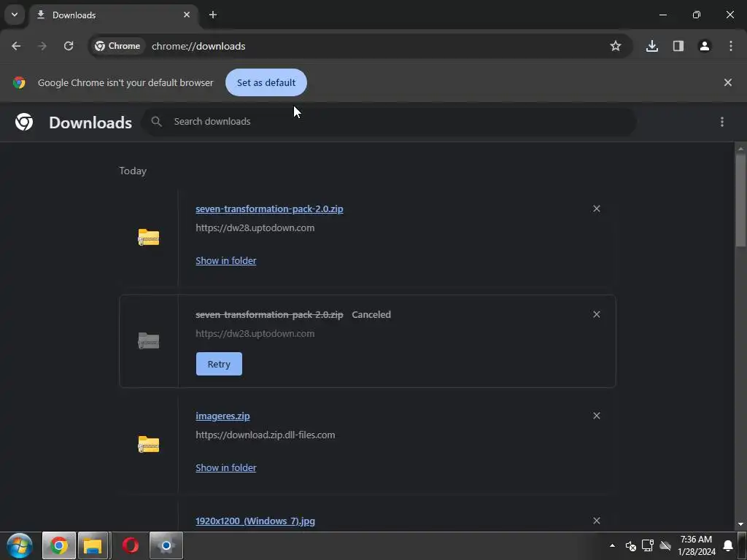Viewport: 747px width, 560px height.
Task: Close the Downloads tab
Action: pos(187,15)
